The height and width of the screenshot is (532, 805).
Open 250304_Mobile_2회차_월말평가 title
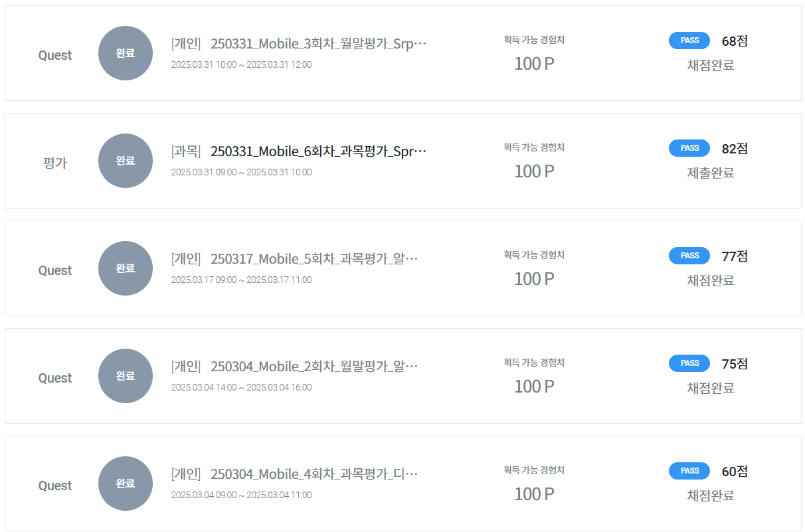(x=314, y=367)
